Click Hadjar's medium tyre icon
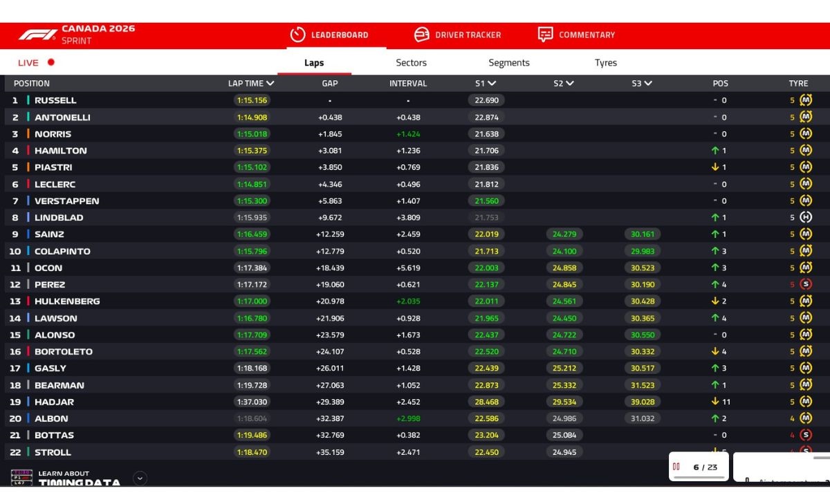This screenshot has width=830, height=504. [x=806, y=402]
